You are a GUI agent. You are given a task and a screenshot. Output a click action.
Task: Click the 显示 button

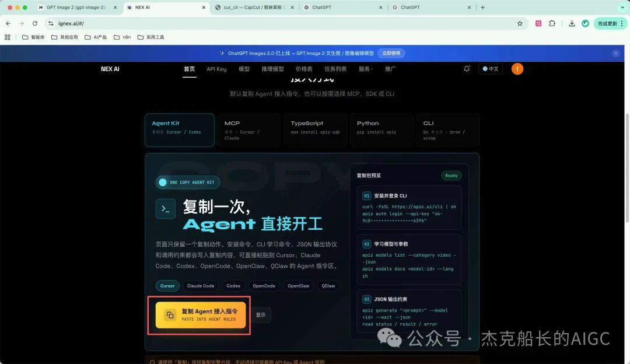click(261, 315)
